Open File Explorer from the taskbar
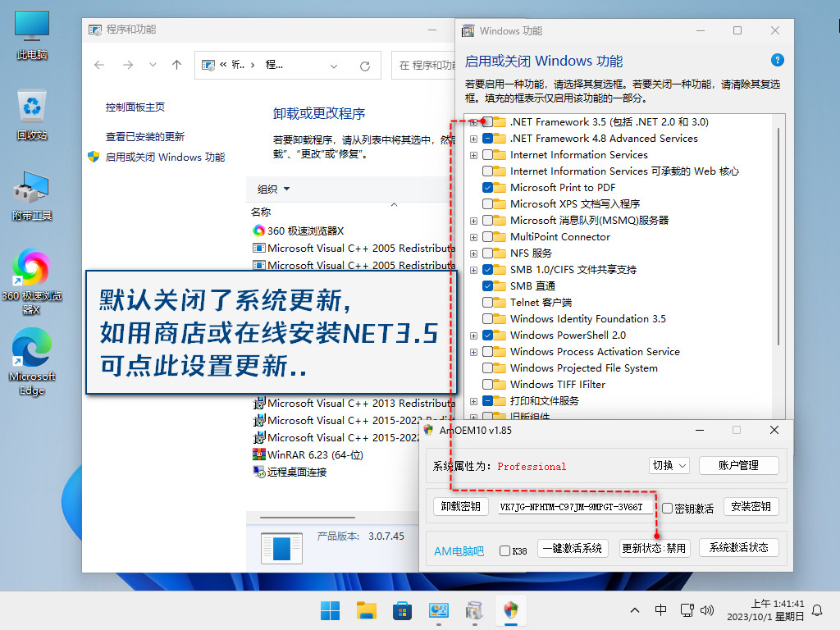The width and height of the screenshot is (840, 630). 367,610
